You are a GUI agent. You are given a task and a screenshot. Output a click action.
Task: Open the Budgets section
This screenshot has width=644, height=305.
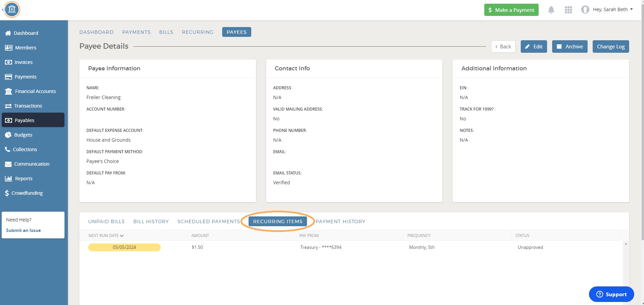click(23, 135)
